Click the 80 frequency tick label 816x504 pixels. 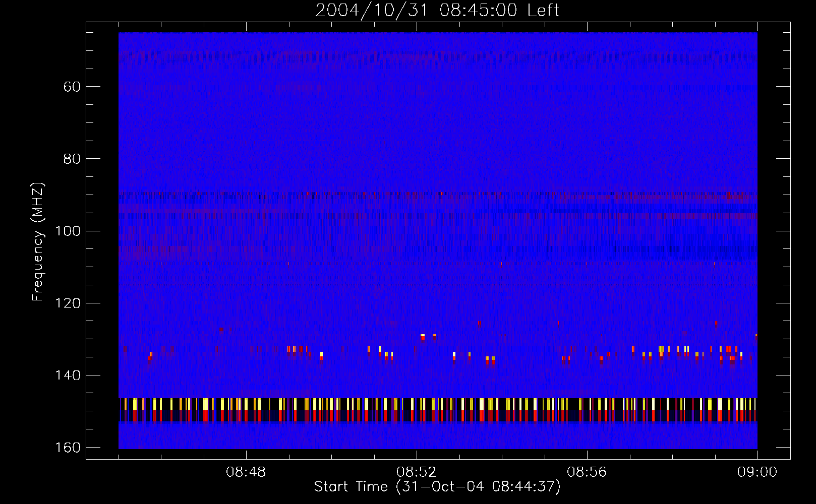(72, 159)
